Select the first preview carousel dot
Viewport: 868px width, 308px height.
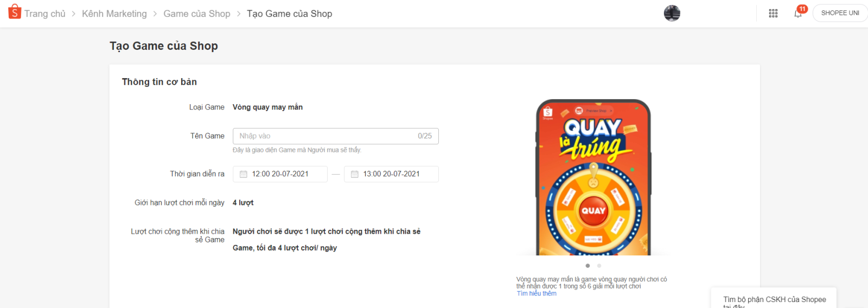click(588, 266)
